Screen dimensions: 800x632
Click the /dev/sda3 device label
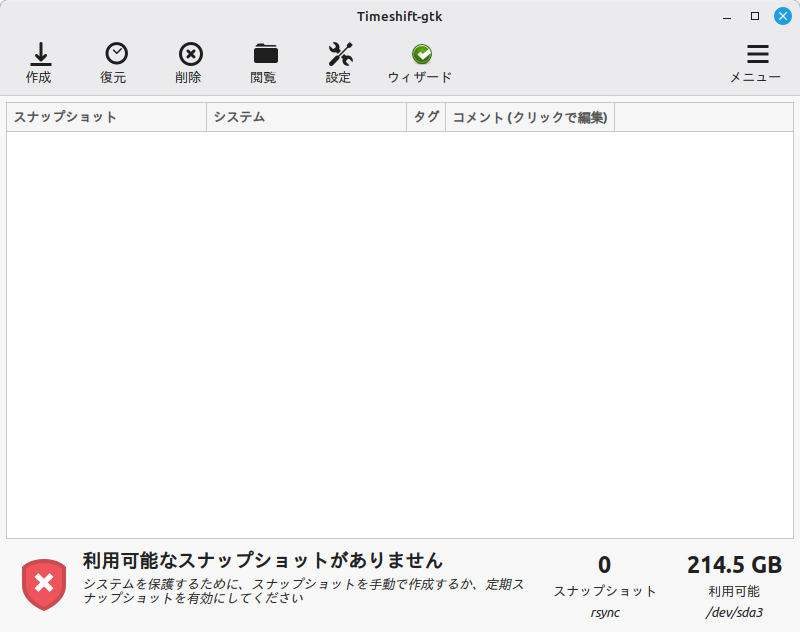point(734,612)
